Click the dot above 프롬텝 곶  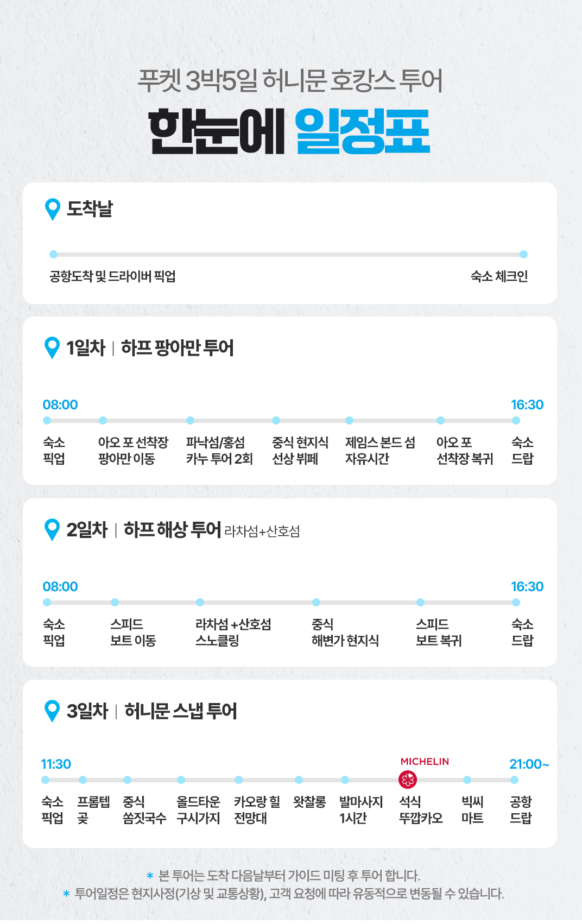point(83,780)
